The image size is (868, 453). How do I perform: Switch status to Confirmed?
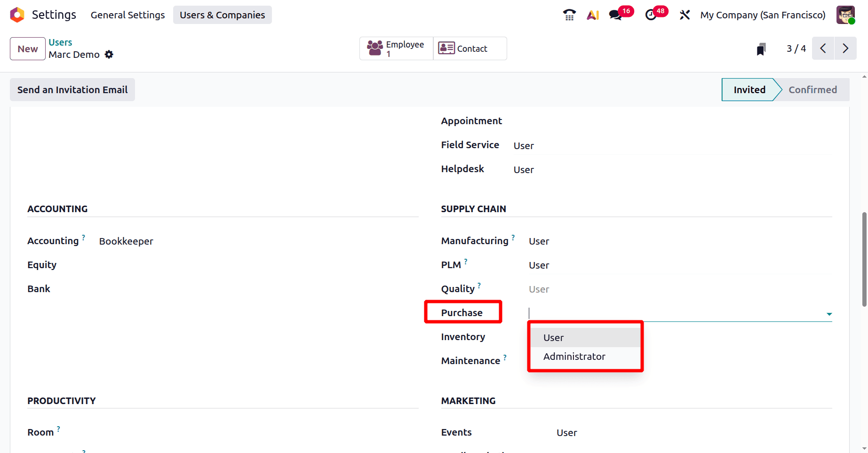(x=813, y=89)
